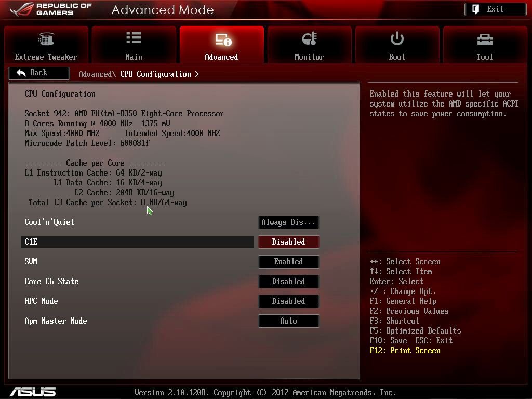The height and width of the screenshot is (399, 532).
Task: Click the breadcrumb chevron arrow
Action: click(197, 74)
